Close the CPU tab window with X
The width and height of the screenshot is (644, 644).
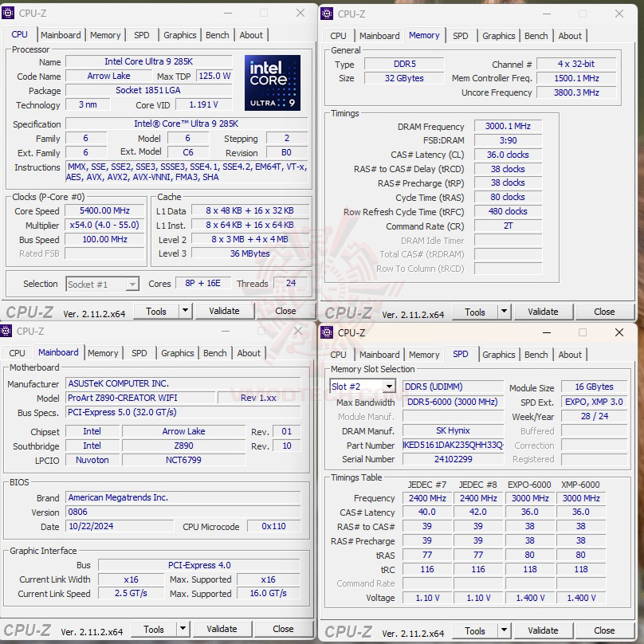300,13
